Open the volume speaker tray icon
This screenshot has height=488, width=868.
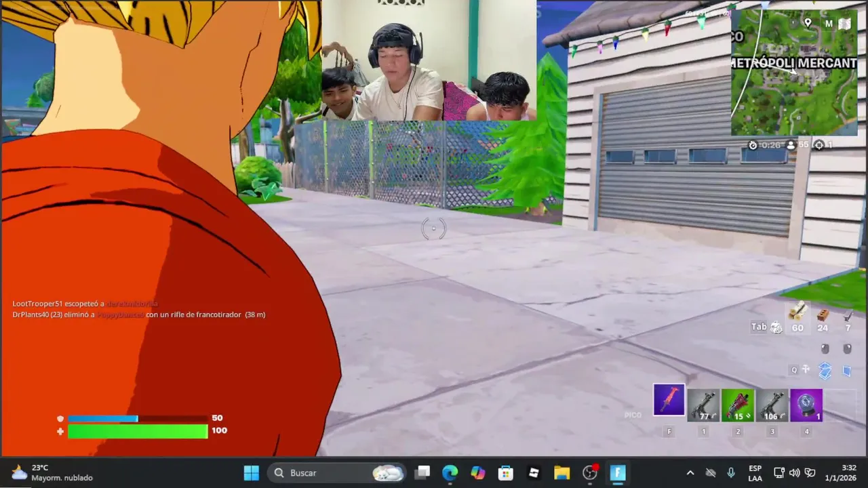tap(794, 473)
